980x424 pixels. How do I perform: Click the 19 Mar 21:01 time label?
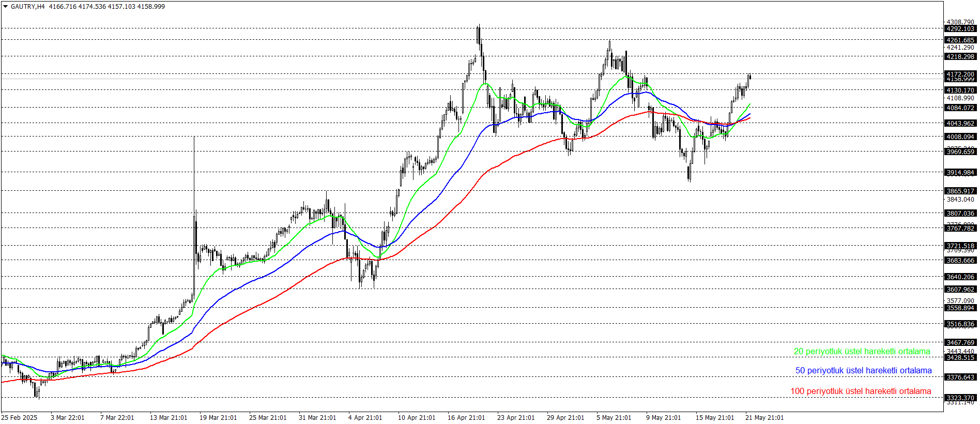218,418
